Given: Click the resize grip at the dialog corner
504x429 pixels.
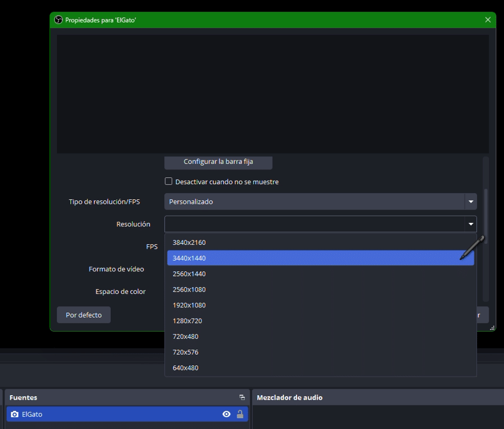Looking at the screenshot, I should tap(493, 328).
